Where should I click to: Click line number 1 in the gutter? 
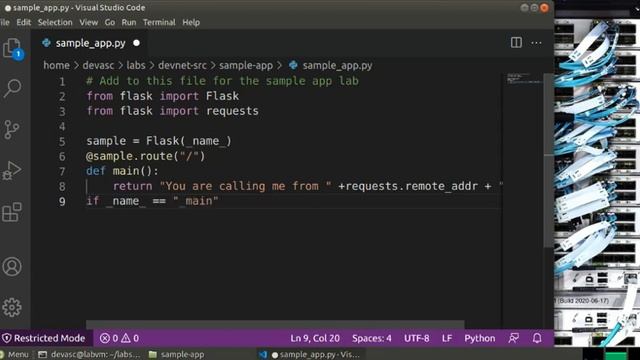tap(62, 81)
